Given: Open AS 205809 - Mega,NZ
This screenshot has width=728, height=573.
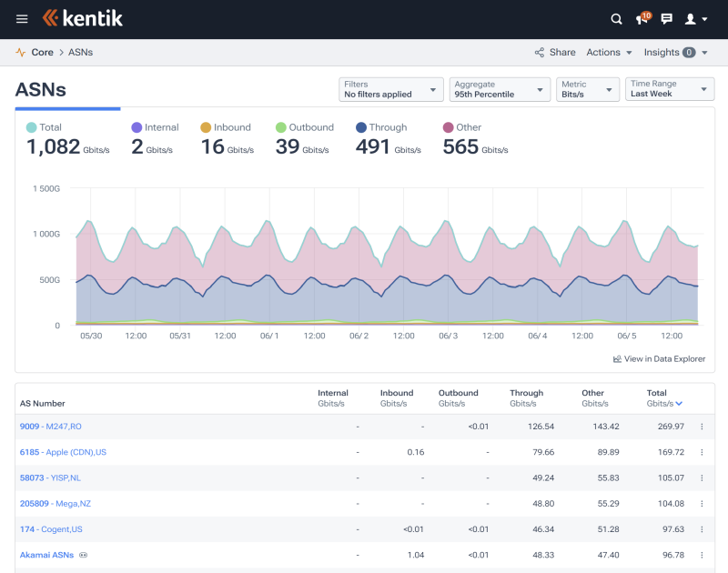Looking at the screenshot, I should point(56,503).
